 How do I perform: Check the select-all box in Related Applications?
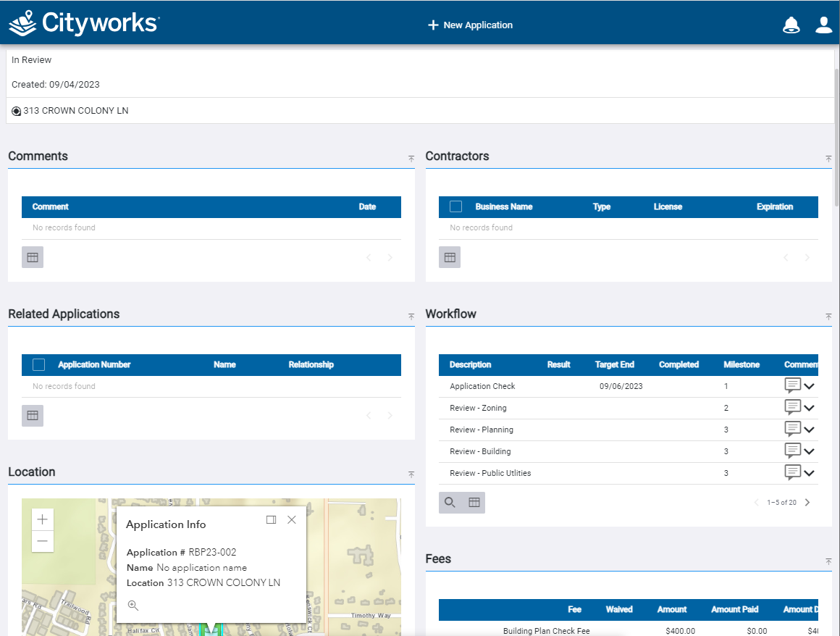click(39, 364)
